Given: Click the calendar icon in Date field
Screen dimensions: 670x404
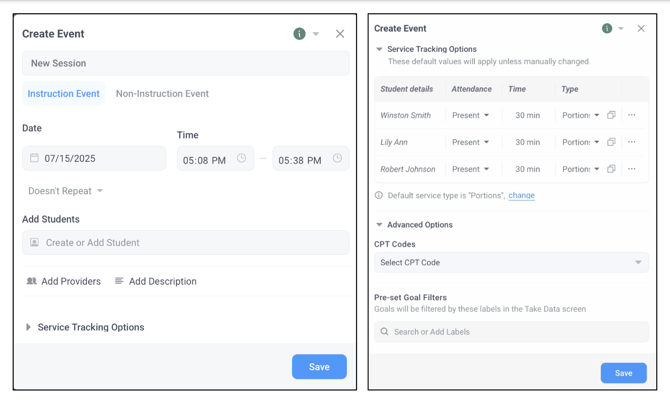Looking at the screenshot, I should coord(34,158).
